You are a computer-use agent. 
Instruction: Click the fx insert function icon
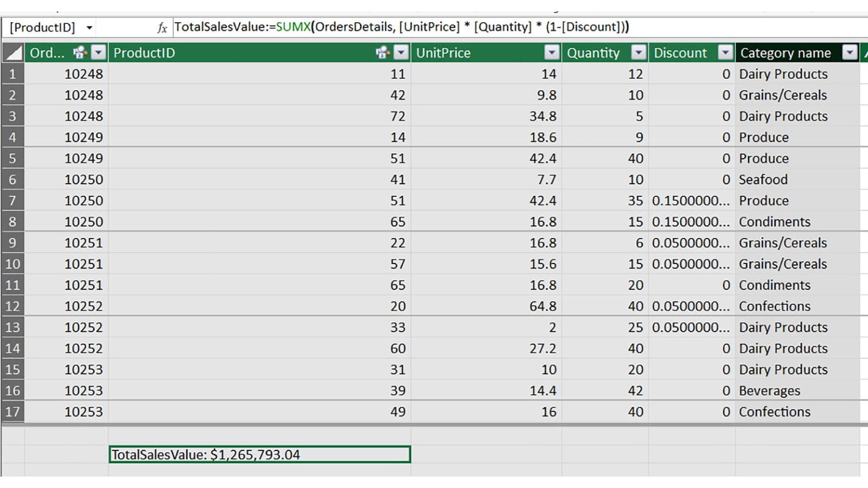(x=162, y=28)
